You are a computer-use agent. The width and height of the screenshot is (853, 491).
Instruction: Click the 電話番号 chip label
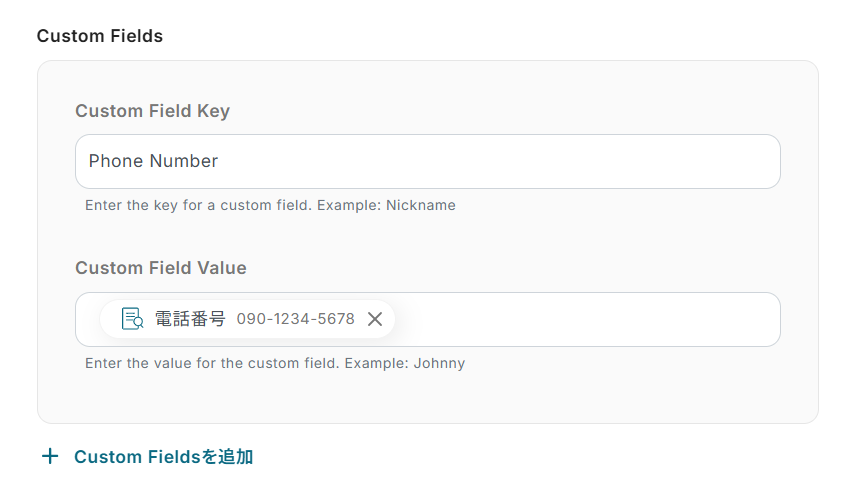click(x=190, y=319)
